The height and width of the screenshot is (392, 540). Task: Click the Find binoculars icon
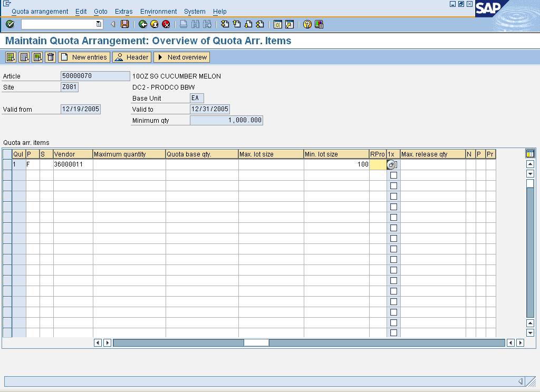[195, 24]
